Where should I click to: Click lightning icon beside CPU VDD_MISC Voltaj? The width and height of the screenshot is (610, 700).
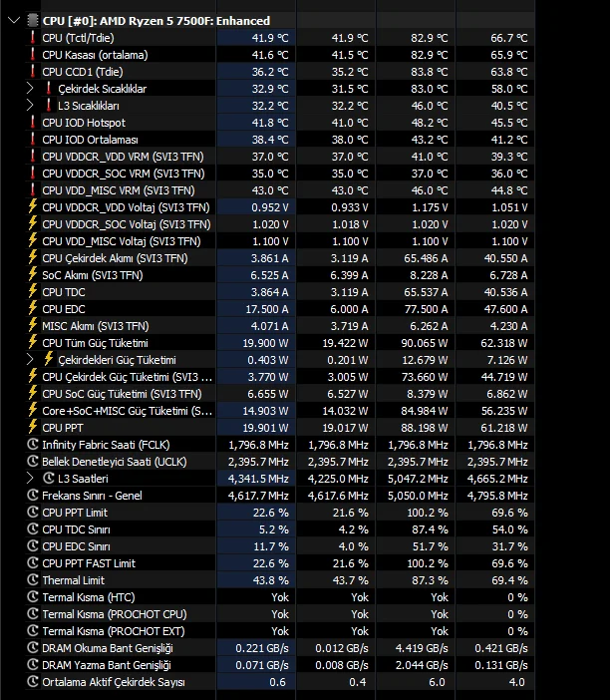tap(33, 240)
